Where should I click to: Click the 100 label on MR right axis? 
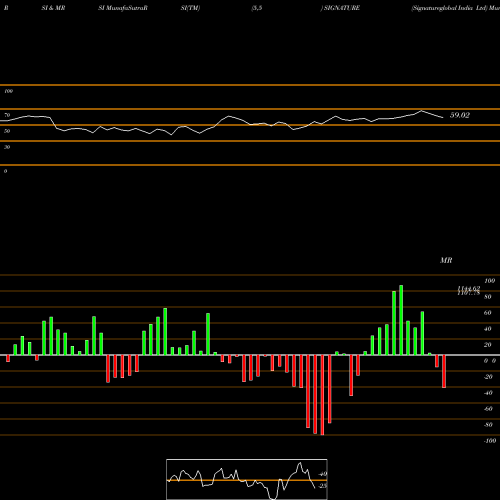(489, 281)
